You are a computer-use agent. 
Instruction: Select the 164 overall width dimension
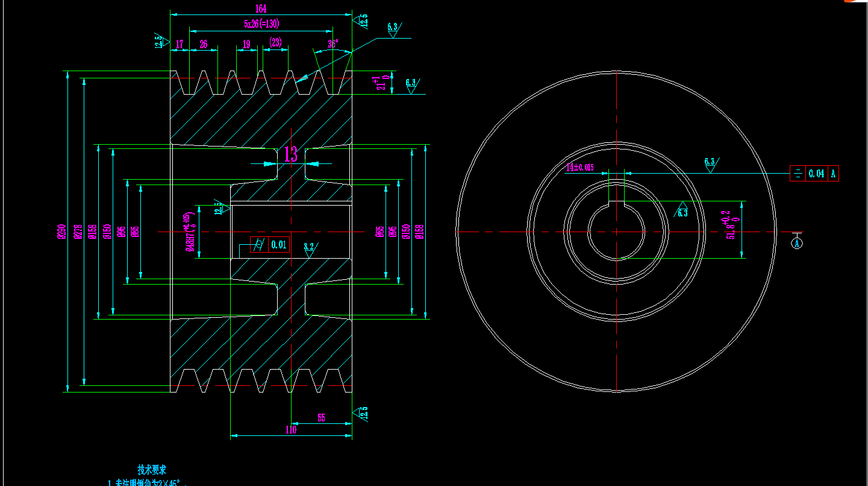pyautogui.click(x=261, y=8)
